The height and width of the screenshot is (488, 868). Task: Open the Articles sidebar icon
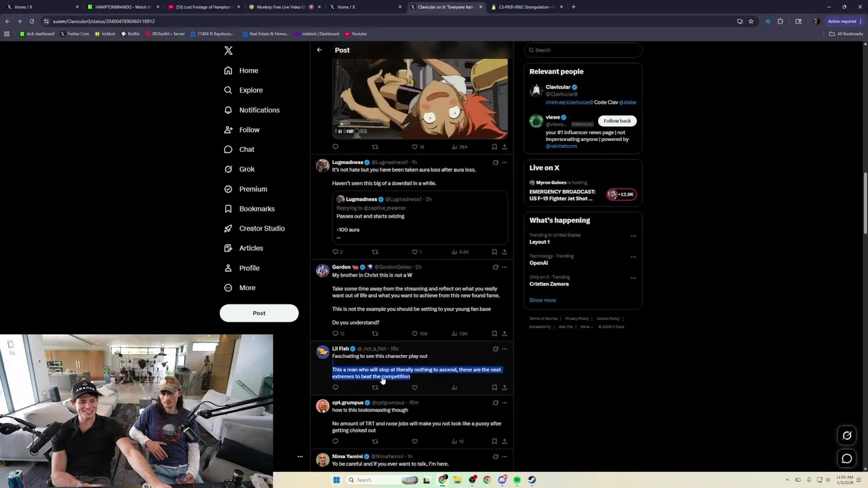(228, 248)
